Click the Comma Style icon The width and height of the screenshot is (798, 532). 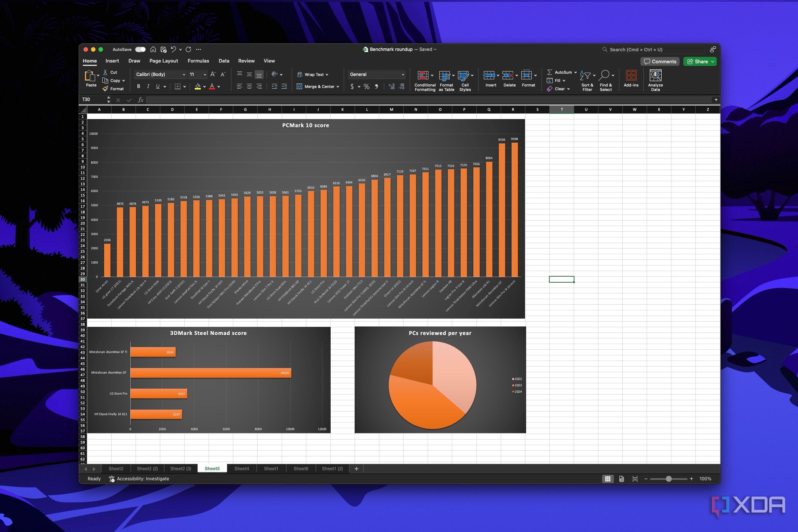click(x=376, y=86)
